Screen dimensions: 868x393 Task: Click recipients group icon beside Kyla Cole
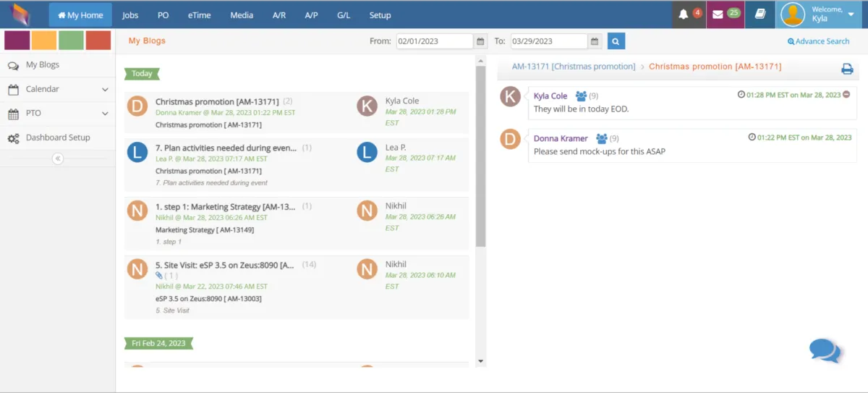pyautogui.click(x=581, y=96)
